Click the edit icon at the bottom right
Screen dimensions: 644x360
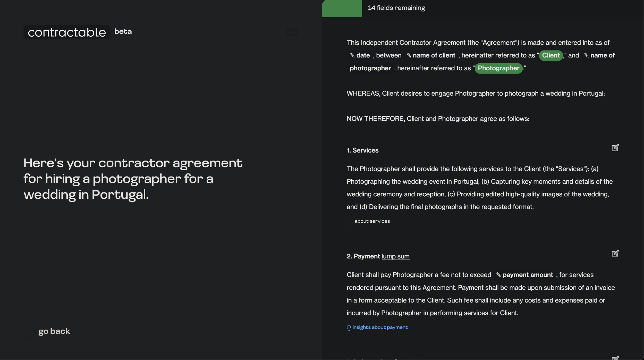click(615, 358)
